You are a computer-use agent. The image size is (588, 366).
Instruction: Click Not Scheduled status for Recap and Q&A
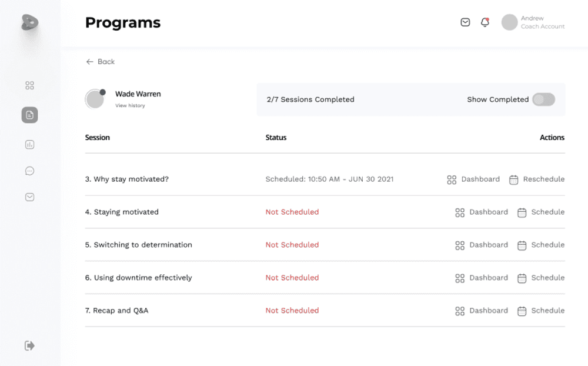click(x=292, y=311)
